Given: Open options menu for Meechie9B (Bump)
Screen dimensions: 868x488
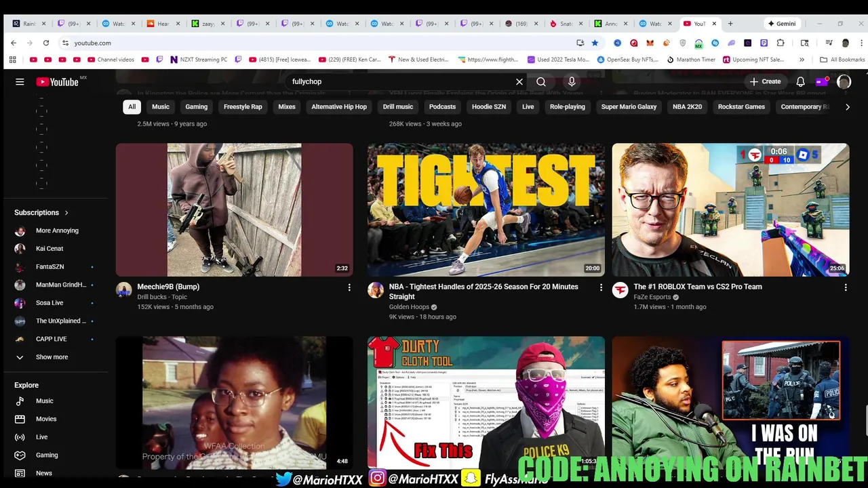Looking at the screenshot, I should 349,287.
